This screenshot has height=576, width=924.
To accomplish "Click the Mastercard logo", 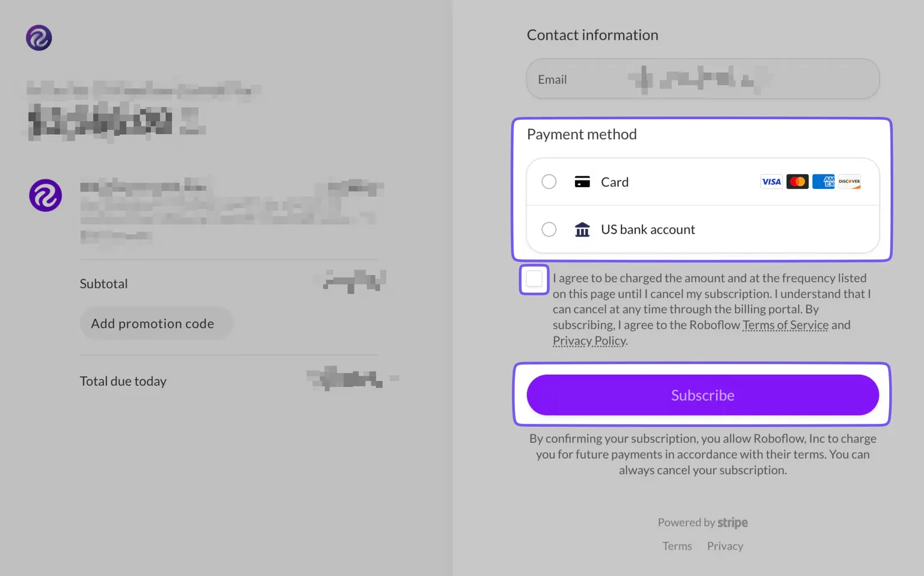I will pos(797,181).
